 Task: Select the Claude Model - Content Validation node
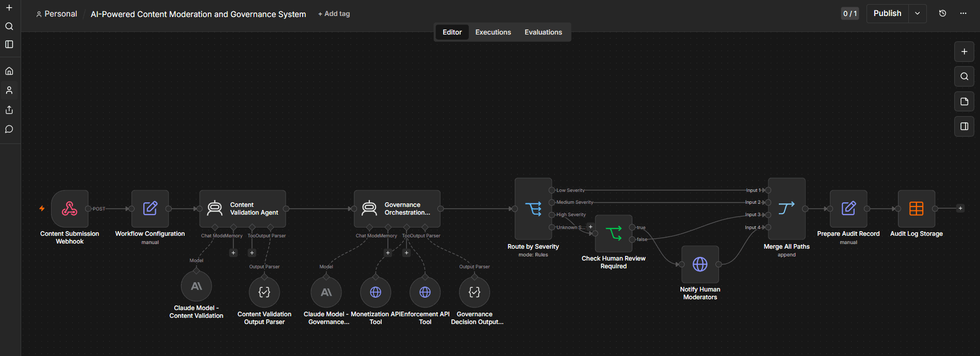point(197,286)
